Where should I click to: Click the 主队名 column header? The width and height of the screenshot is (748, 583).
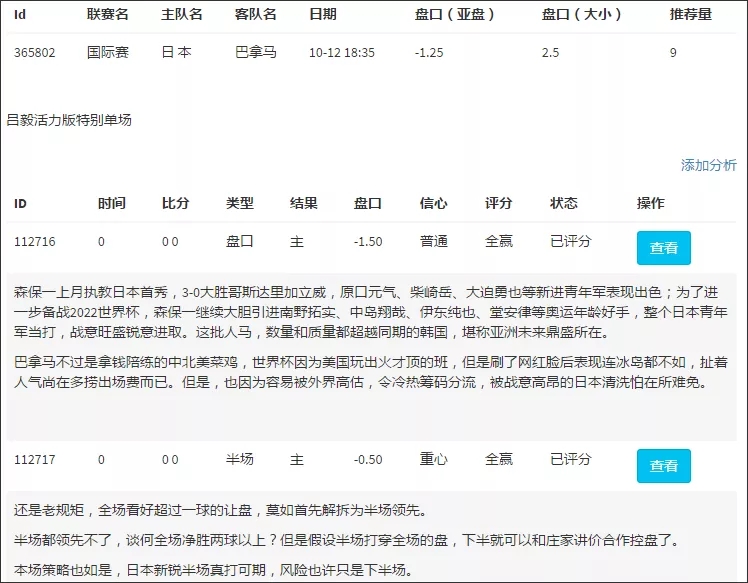click(182, 14)
